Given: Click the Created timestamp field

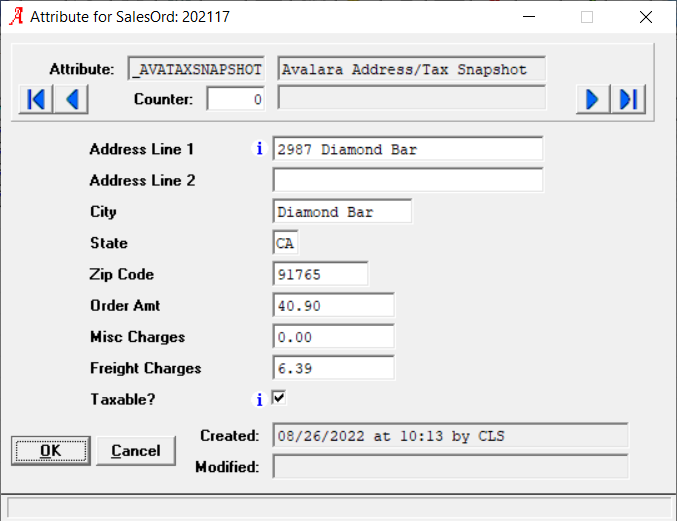Looking at the screenshot, I should (450, 435).
